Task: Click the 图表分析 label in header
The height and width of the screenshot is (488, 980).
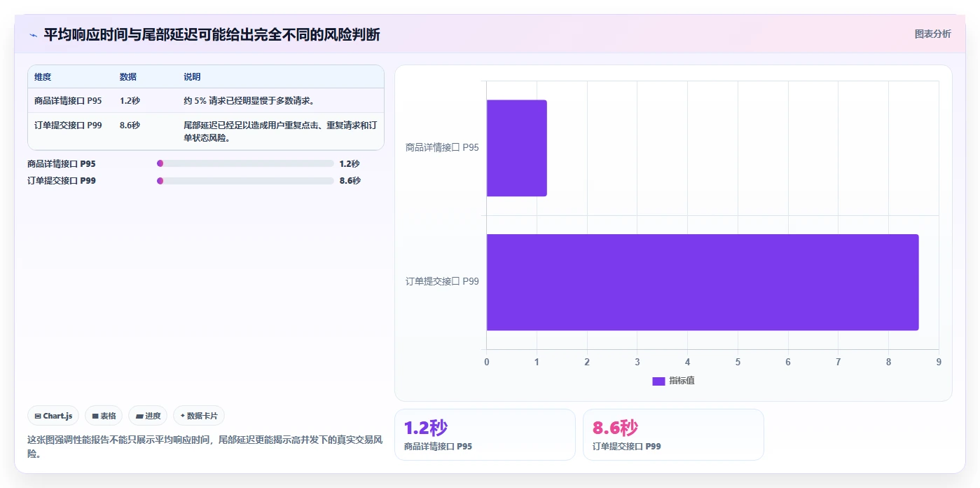Action: [932, 34]
